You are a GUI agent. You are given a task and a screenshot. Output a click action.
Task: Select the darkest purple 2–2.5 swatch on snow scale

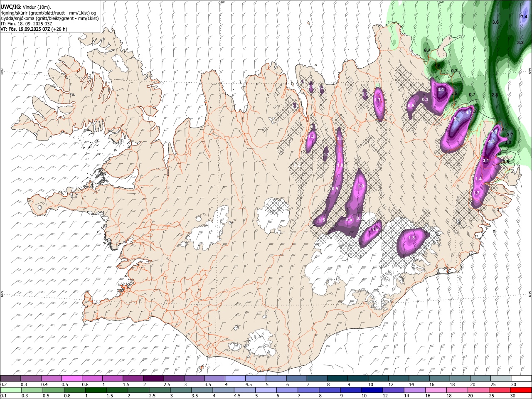click(x=153, y=379)
